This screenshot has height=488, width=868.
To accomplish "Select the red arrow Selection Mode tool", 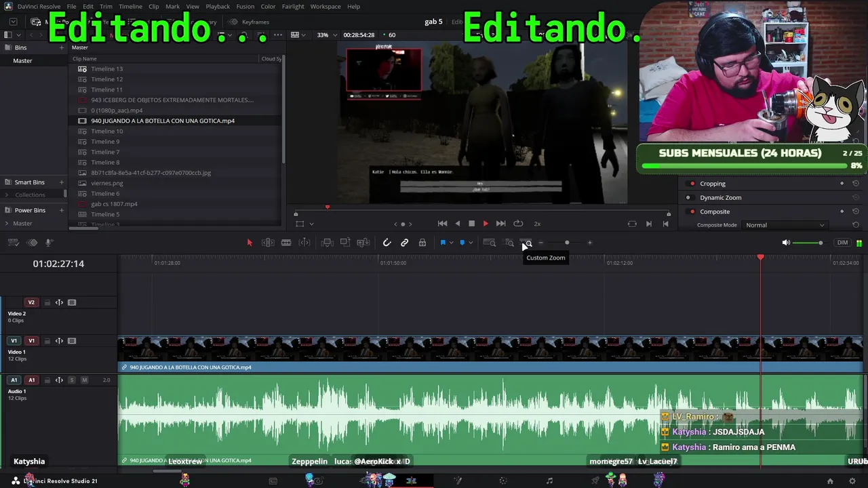I will click(250, 243).
